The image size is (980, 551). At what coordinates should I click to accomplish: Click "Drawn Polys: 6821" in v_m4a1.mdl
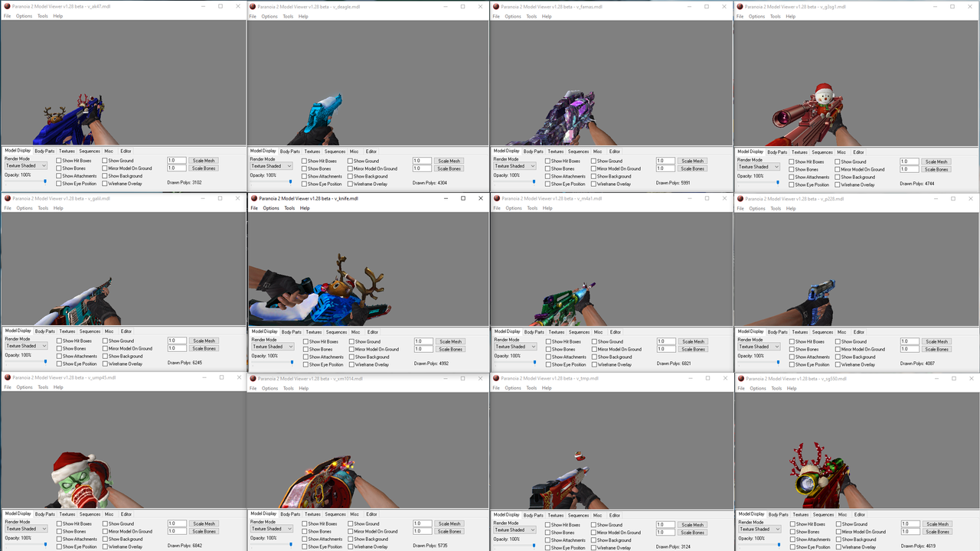click(x=674, y=364)
